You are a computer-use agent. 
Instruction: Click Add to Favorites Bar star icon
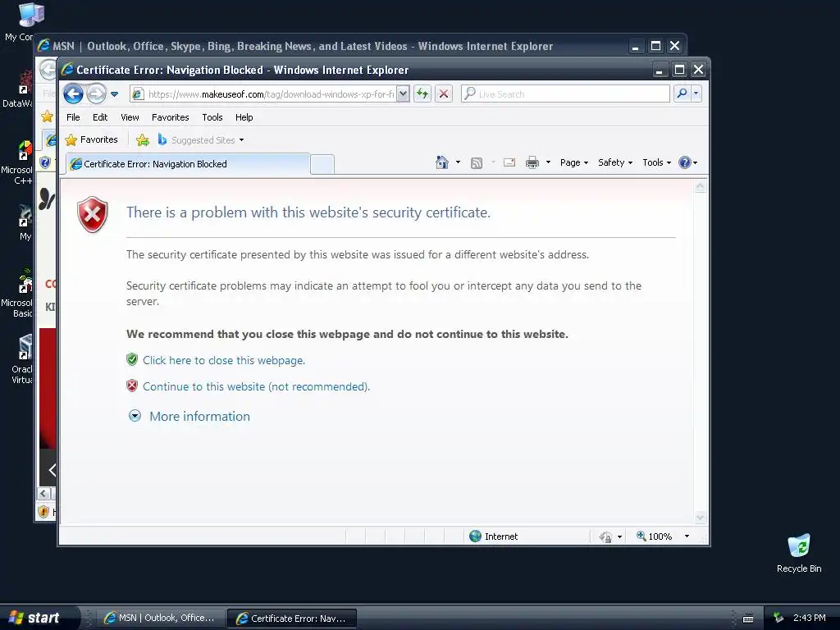[x=143, y=140]
